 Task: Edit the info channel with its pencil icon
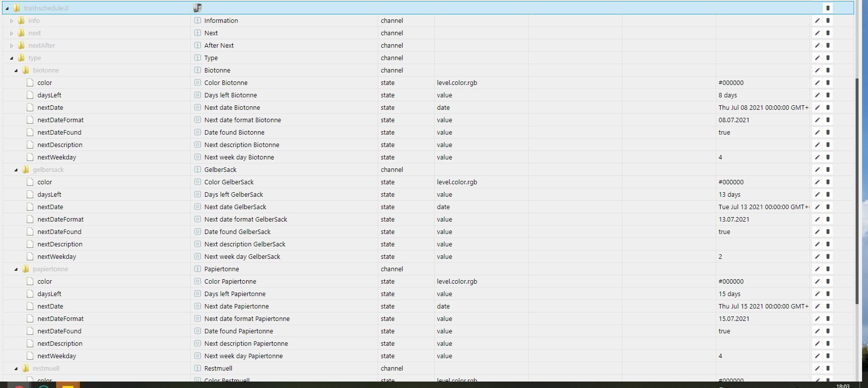(x=817, y=20)
